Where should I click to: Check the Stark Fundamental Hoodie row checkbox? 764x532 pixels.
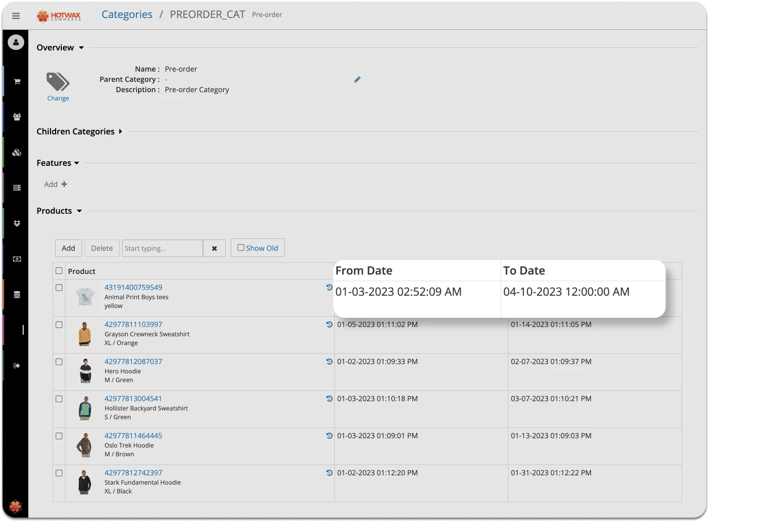pyautogui.click(x=59, y=473)
